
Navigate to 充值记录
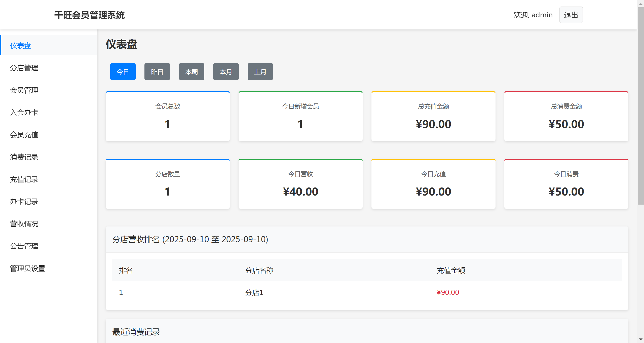pos(24,179)
